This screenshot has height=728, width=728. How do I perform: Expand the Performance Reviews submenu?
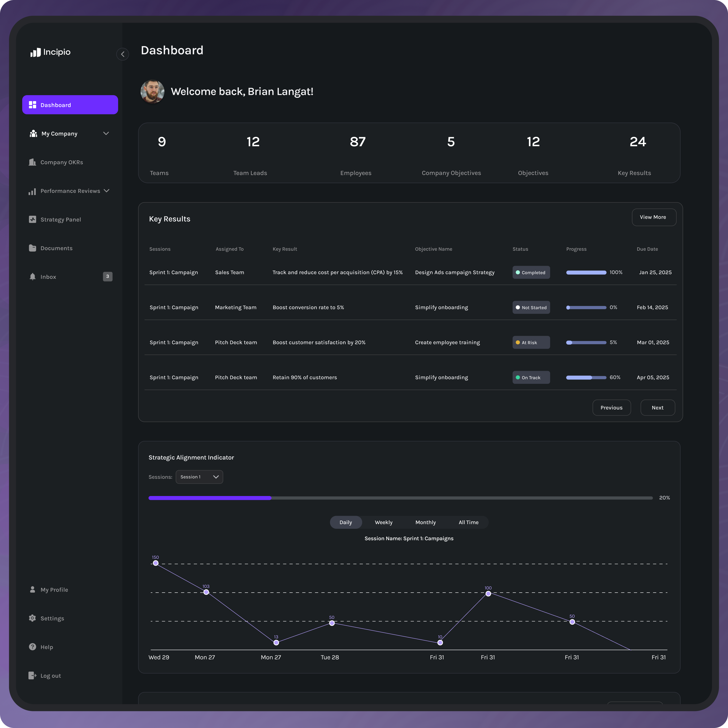[x=70, y=191]
